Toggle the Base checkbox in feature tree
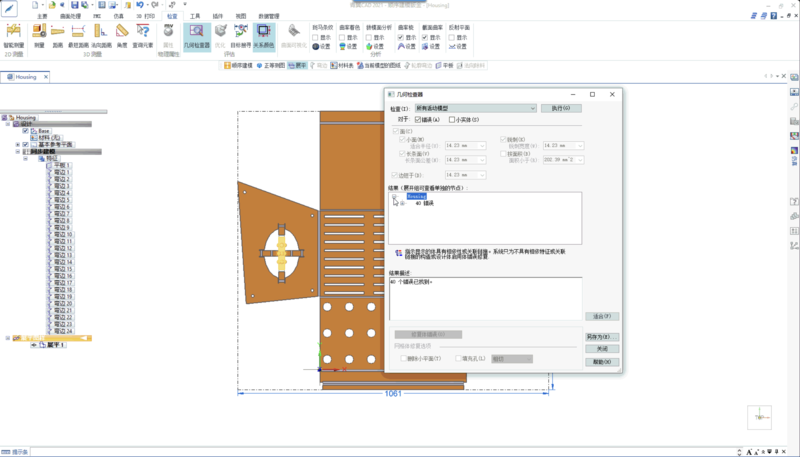The height and width of the screenshot is (457, 800). tap(26, 131)
